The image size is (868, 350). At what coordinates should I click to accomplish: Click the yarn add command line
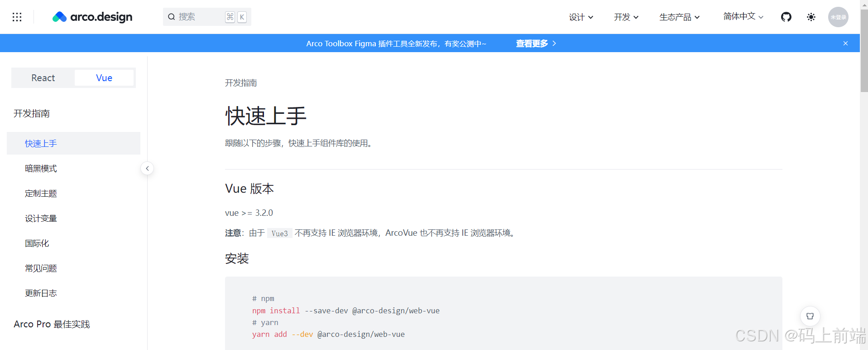coord(328,334)
